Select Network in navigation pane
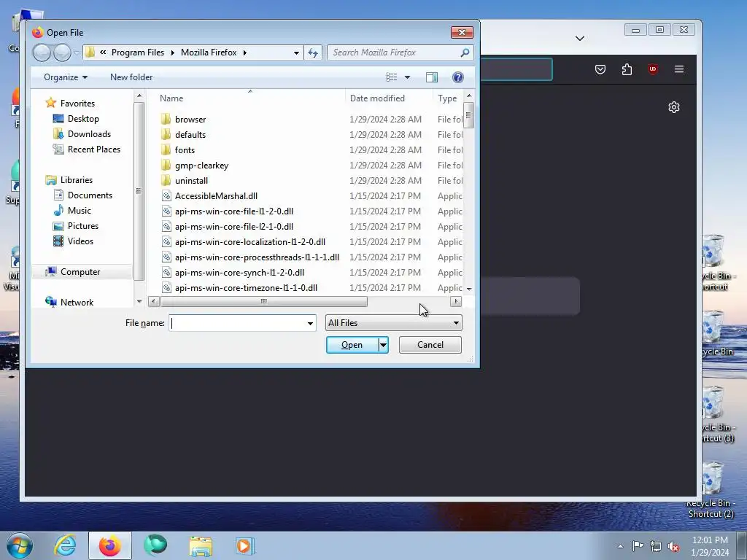The image size is (747, 560). click(77, 303)
